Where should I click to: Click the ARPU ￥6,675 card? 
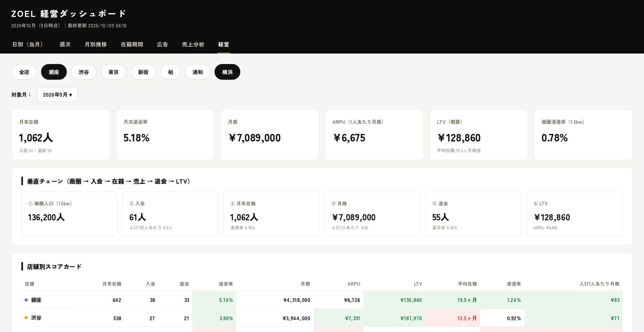[x=374, y=135]
